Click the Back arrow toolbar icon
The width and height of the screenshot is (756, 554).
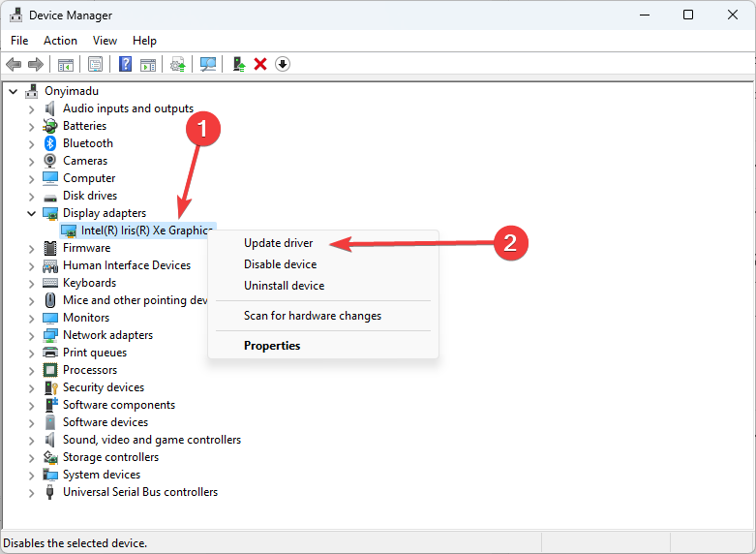(x=14, y=64)
